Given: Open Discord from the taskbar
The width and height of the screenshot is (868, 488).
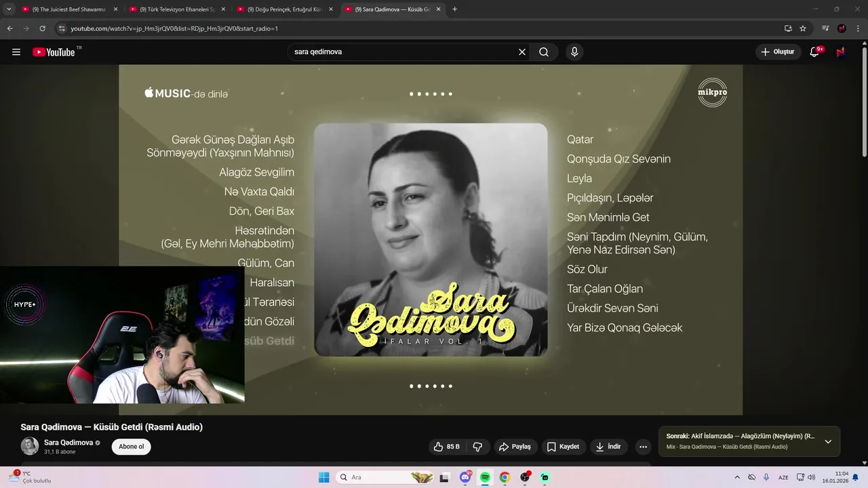Looking at the screenshot, I should pos(465,477).
